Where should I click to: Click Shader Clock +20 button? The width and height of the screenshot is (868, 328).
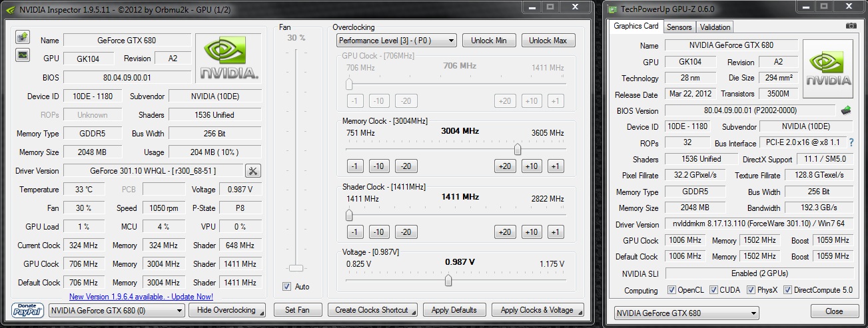505,232
